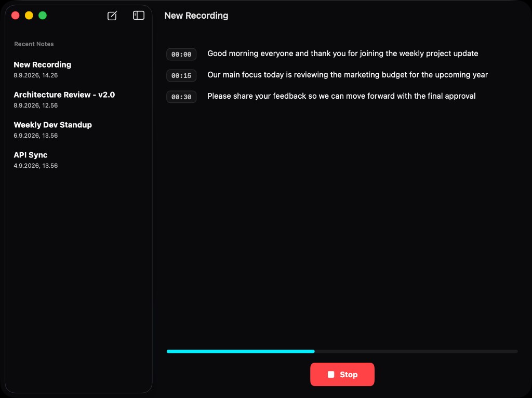Select the line 'Our main focus today'
This screenshot has width=532, height=398.
pyautogui.click(x=348, y=75)
